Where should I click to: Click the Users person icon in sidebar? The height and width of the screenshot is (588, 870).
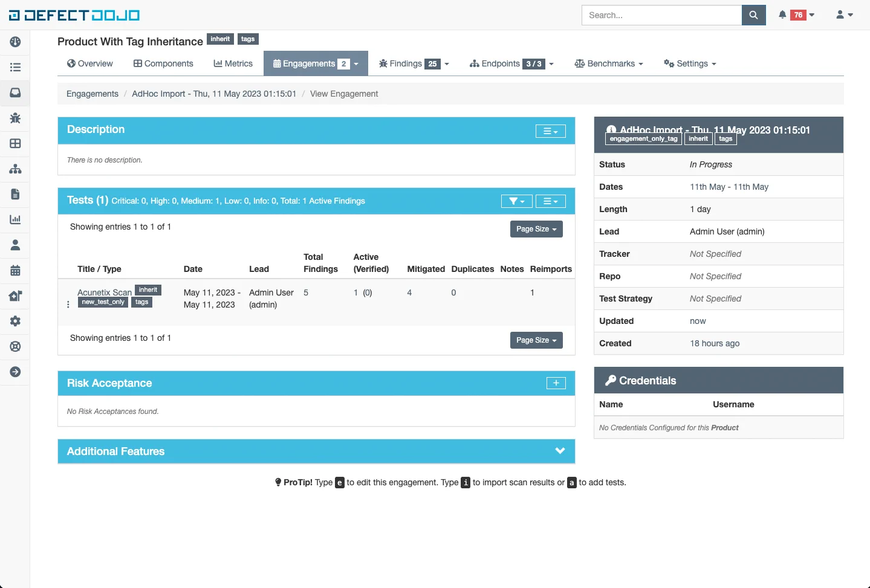tap(15, 245)
